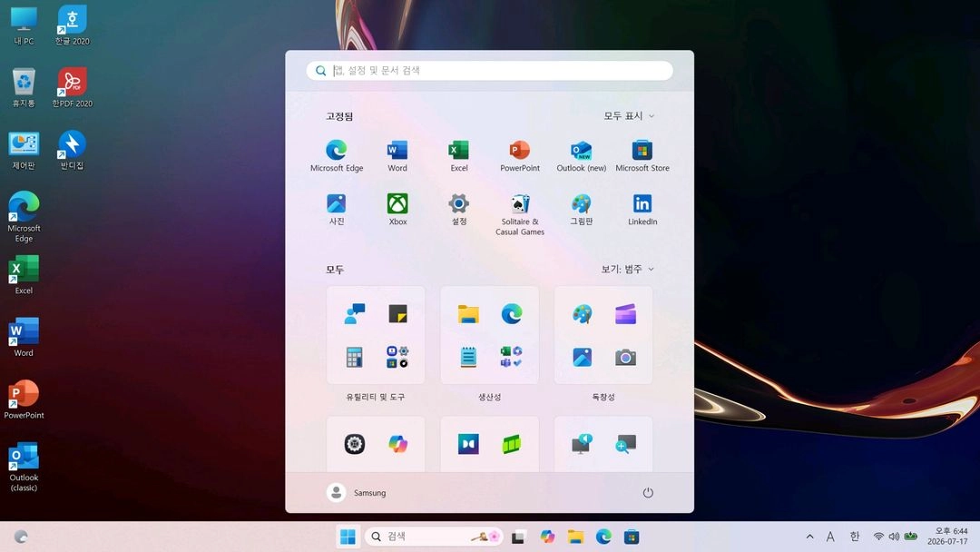Screen dimensions: 980x552
Task: Click taskbar 검색 search box
Action: pos(434,537)
